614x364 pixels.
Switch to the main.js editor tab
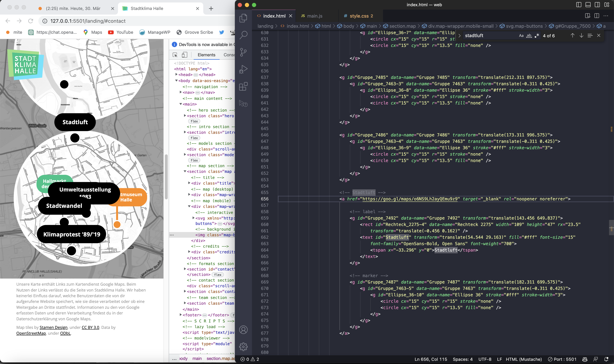pyautogui.click(x=314, y=16)
